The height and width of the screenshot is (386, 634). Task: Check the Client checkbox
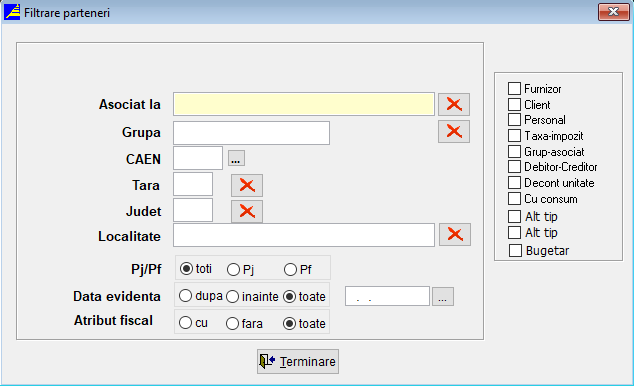[x=514, y=104]
